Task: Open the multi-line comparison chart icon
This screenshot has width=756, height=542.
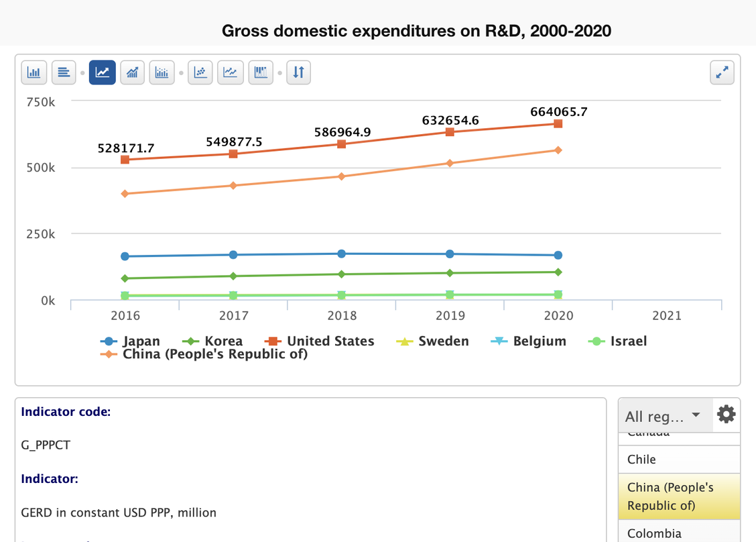Action: 231,72
